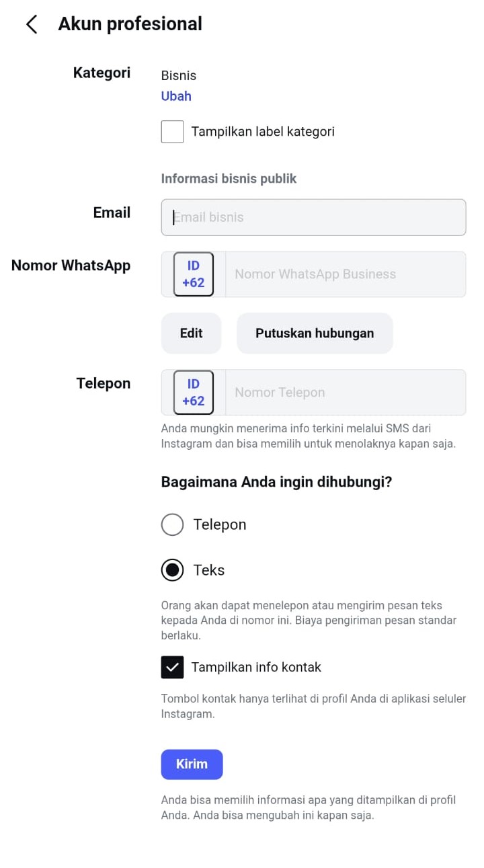Screen dimensions: 484x868
Task: Click the Edit button
Action: (191, 333)
